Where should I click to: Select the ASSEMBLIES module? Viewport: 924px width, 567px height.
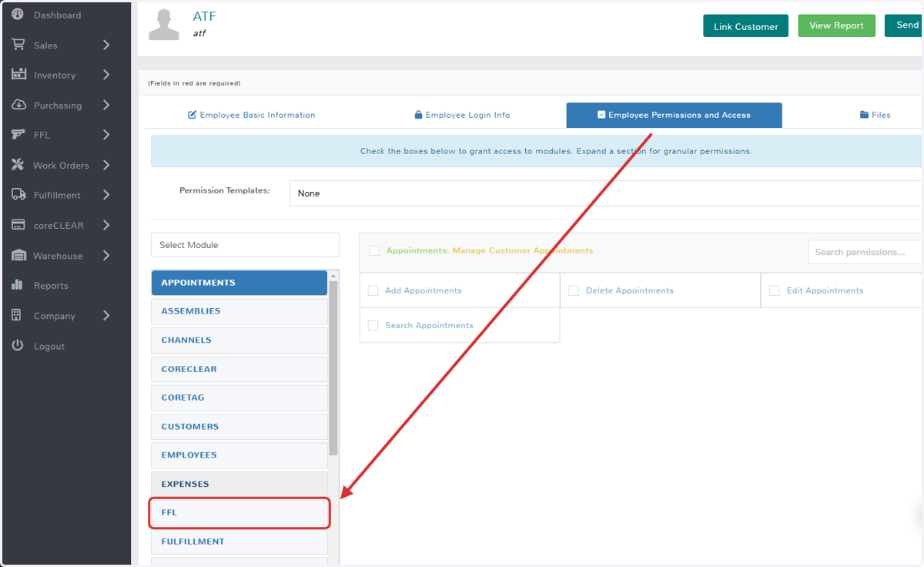coord(239,311)
